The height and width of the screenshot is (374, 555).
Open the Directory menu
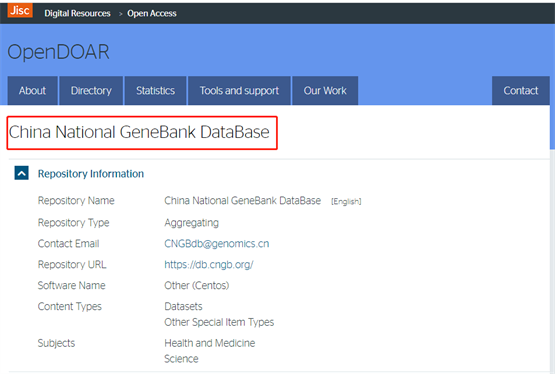[91, 91]
